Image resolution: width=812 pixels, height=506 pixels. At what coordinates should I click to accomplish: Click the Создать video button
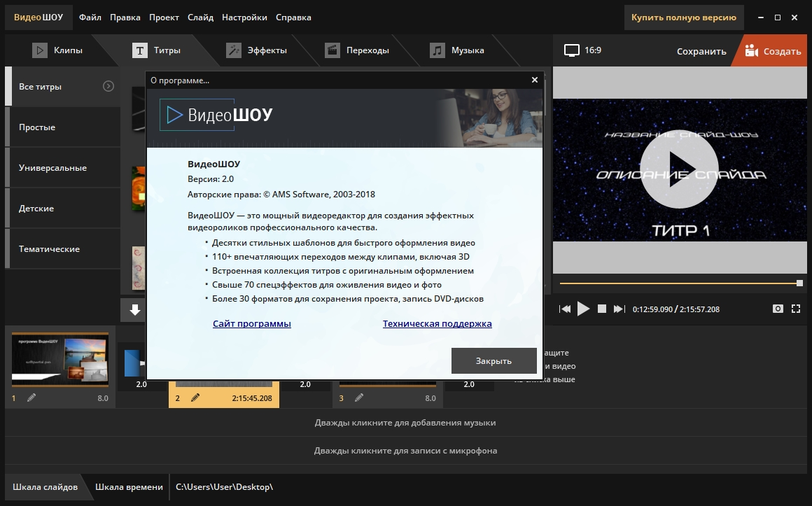click(x=772, y=51)
